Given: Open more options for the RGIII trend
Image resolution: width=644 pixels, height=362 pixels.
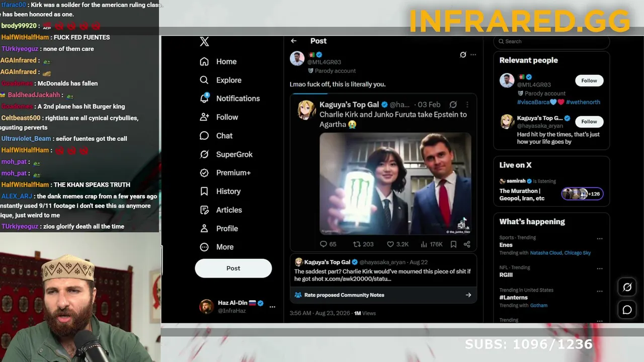Looking at the screenshot, I should (x=599, y=268).
